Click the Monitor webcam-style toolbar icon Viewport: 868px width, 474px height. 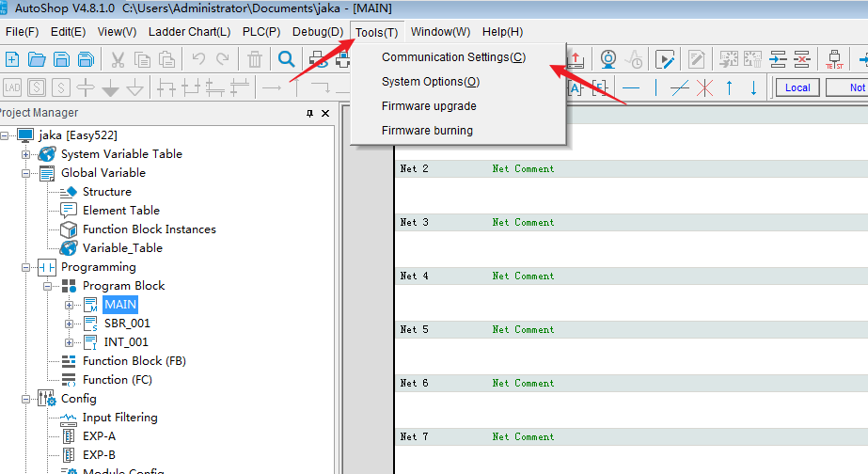pyautogui.click(x=608, y=59)
